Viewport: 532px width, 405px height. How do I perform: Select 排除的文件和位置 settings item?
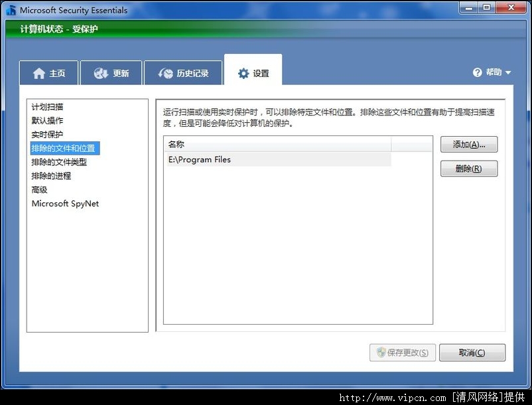[65, 148]
